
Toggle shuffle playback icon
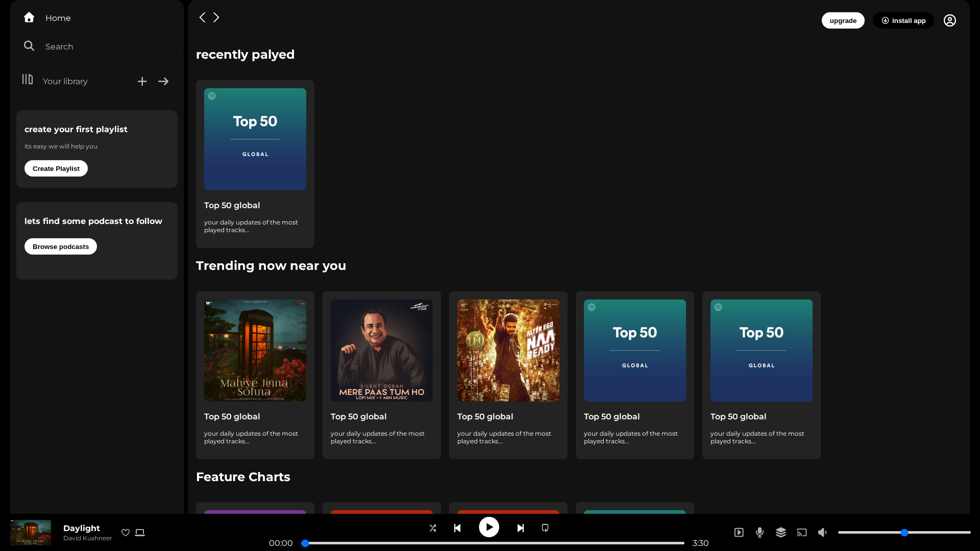433,528
